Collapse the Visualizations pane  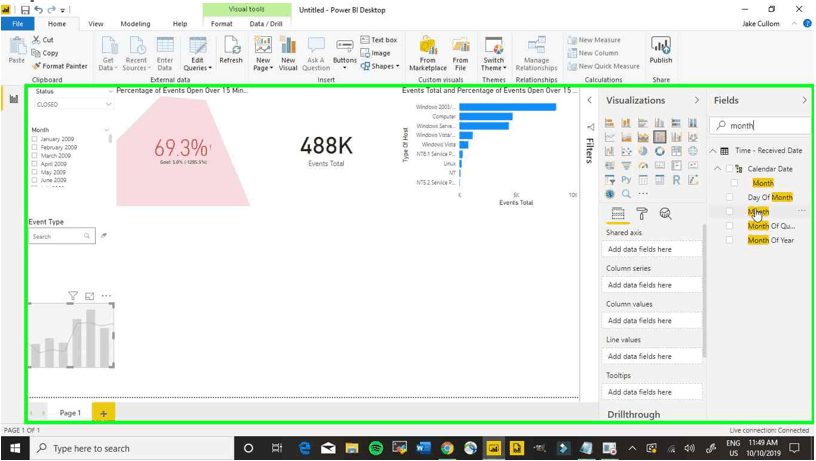(697, 100)
